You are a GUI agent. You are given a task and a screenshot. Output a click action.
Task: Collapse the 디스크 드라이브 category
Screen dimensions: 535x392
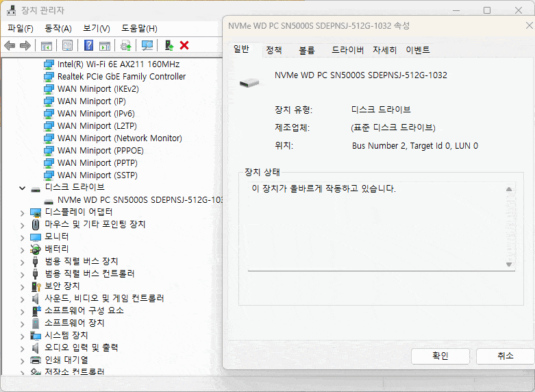click(23, 188)
